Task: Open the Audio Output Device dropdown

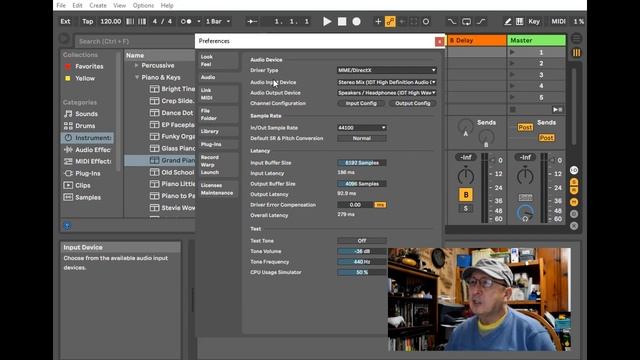Action: (x=386, y=93)
